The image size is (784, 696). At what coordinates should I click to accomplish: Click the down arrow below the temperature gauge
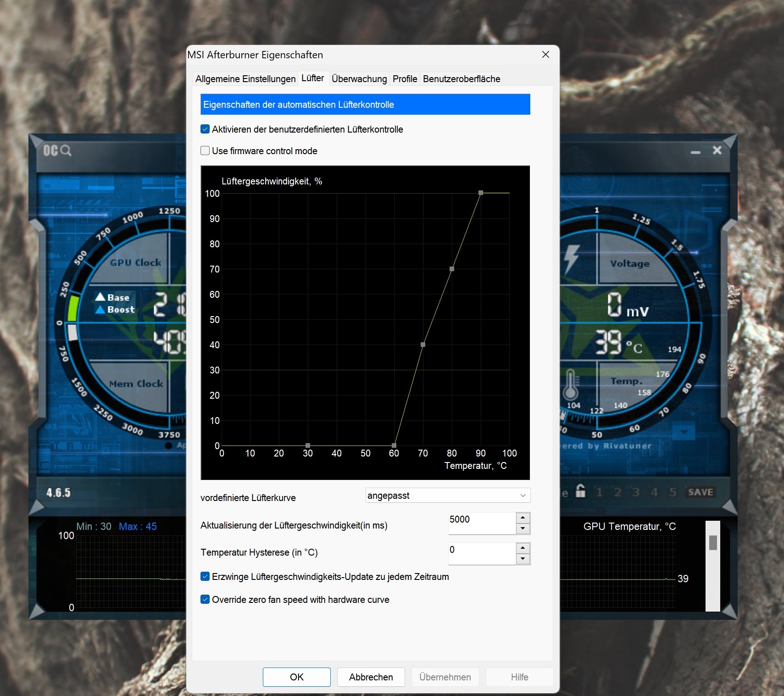click(x=684, y=432)
